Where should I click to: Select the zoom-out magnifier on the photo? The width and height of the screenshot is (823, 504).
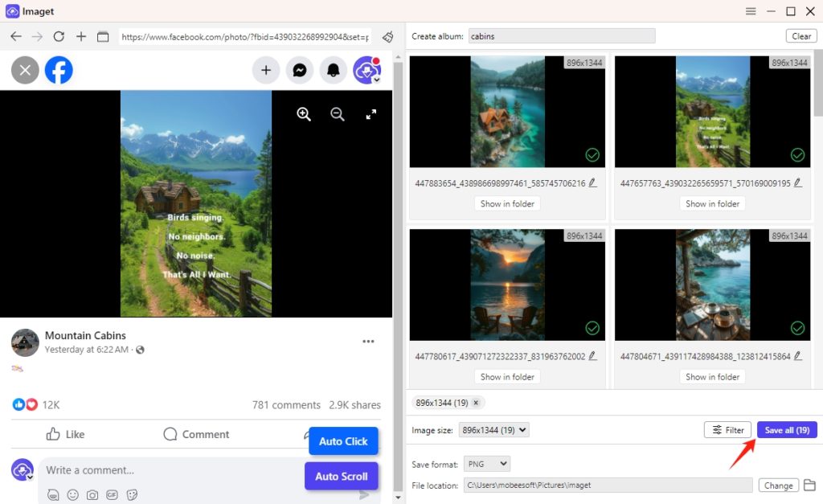[338, 113]
